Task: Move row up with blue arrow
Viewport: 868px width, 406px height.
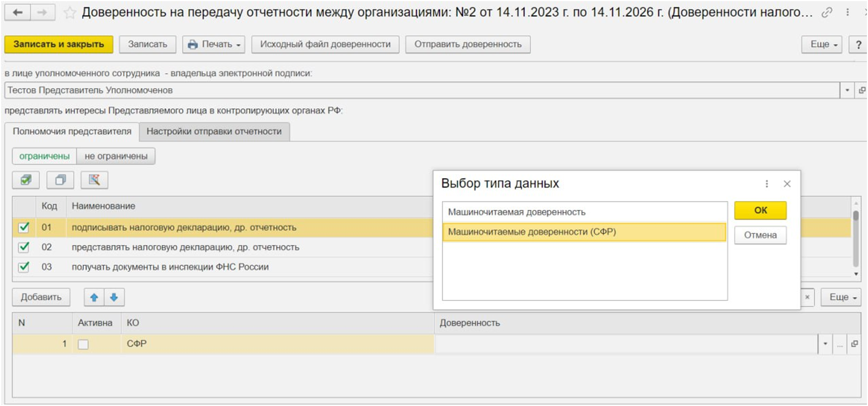Action: click(94, 297)
